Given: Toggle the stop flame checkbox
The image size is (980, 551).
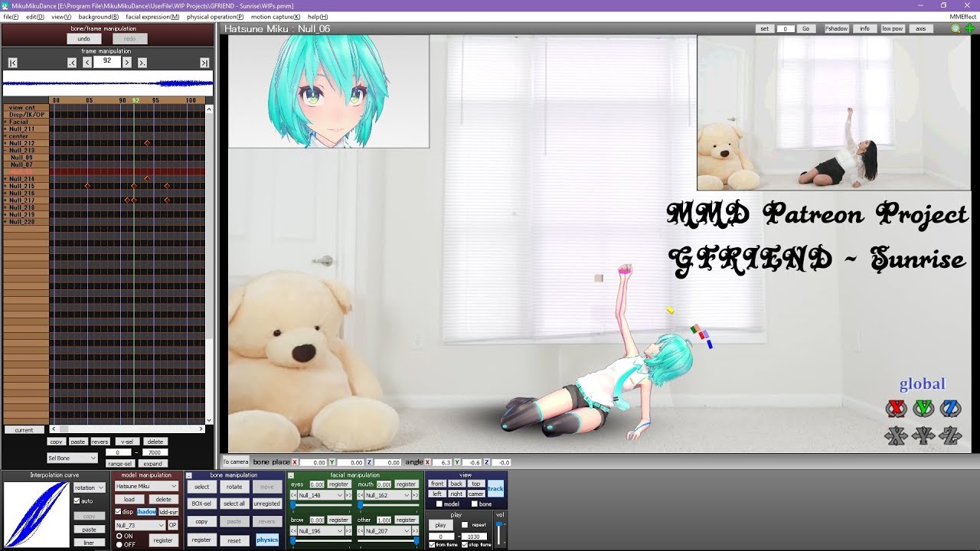Looking at the screenshot, I should click(463, 544).
